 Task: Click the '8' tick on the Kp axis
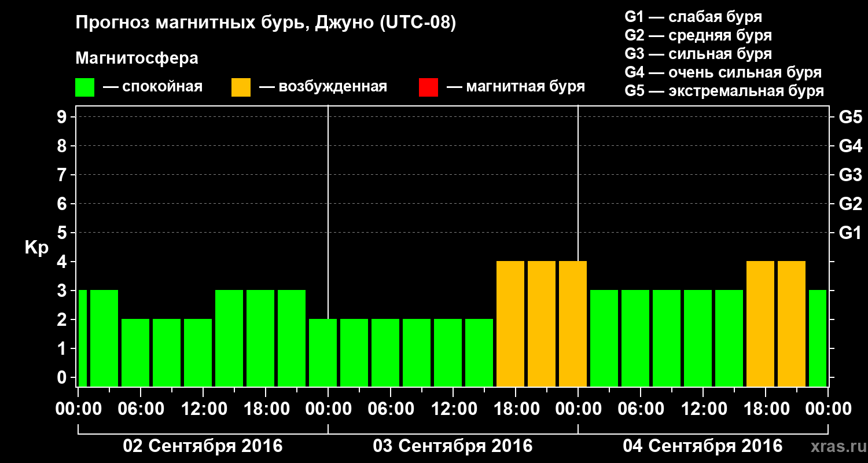click(63, 146)
